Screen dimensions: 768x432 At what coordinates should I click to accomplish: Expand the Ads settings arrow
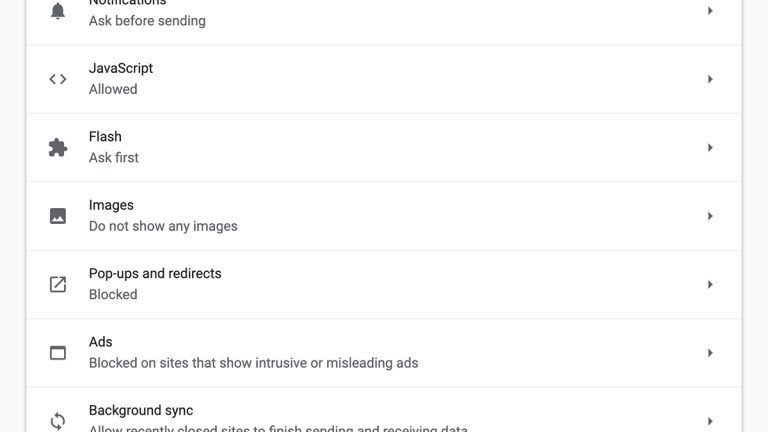click(710, 353)
